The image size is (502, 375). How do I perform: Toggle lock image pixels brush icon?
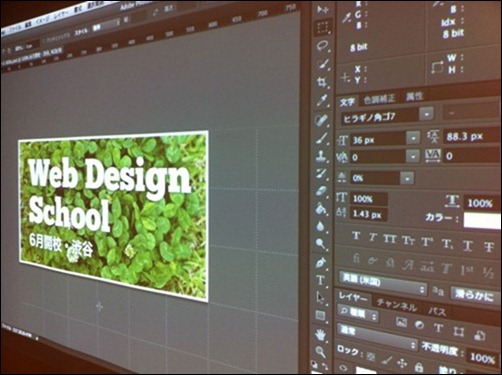[387, 359]
